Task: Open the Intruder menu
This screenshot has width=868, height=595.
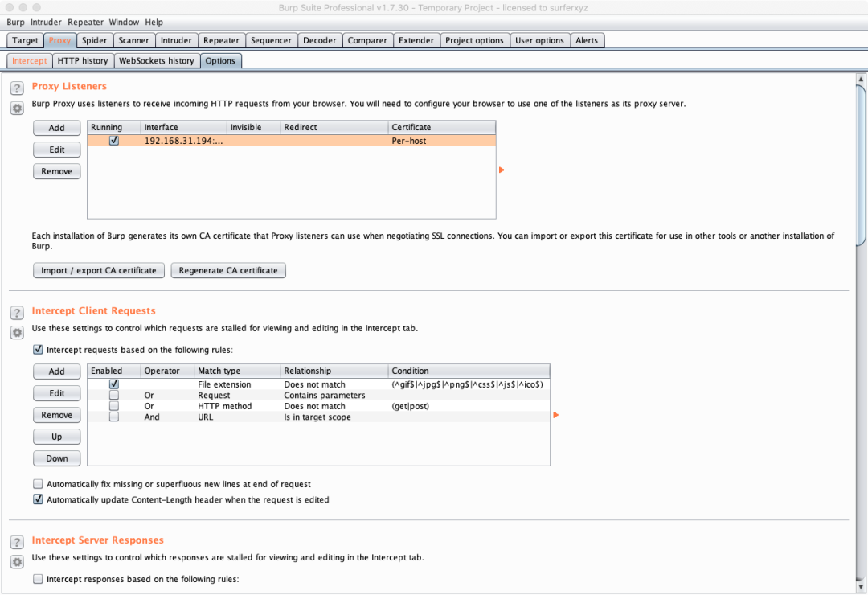Action: [x=46, y=23]
